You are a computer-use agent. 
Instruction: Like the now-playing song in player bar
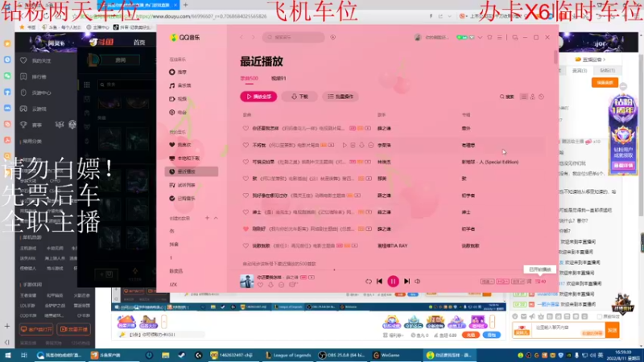click(x=260, y=285)
